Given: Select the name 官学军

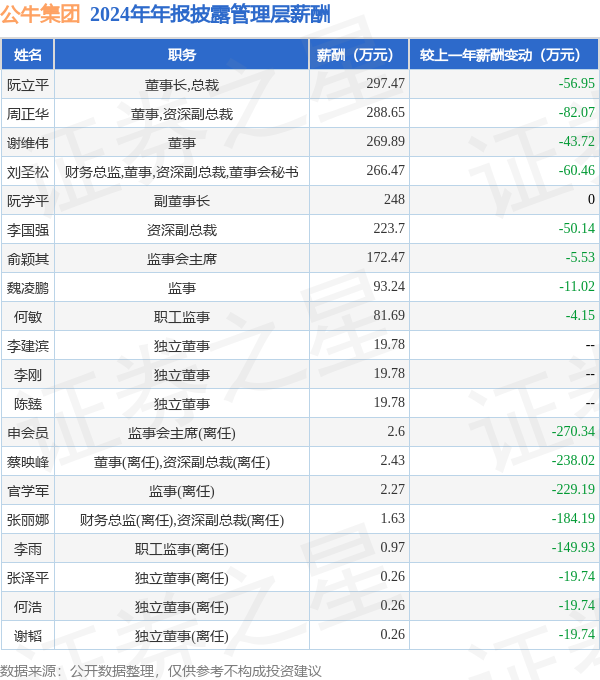Looking at the screenshot, I should (28, 491).
